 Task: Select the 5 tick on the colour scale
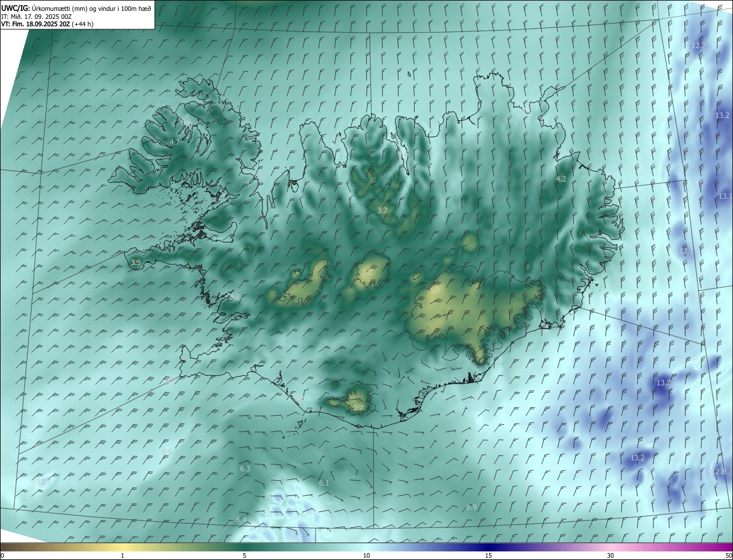pyautogui.click(x=245, y=555)
